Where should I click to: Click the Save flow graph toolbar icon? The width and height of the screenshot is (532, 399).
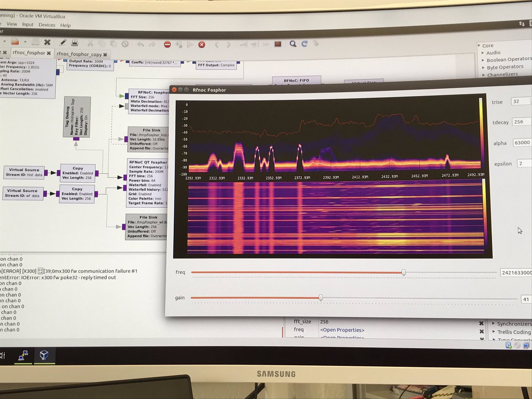(35, 42)
